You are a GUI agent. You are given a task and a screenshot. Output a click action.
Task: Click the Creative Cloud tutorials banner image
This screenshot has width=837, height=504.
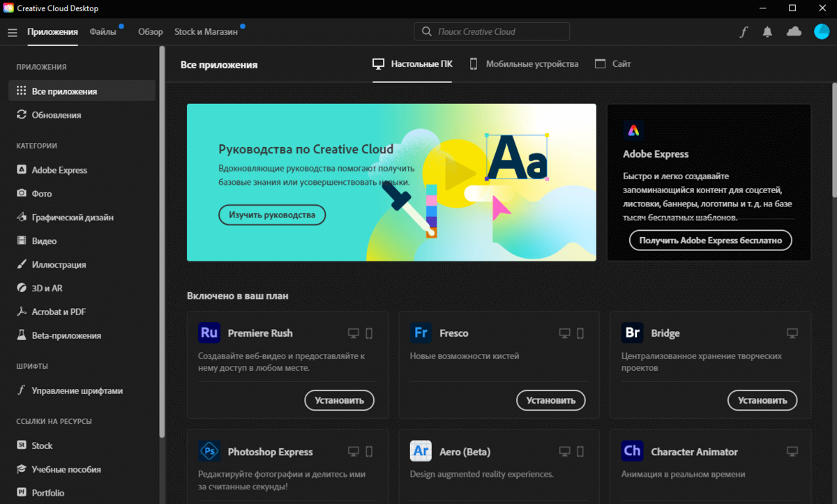point(391,183)
